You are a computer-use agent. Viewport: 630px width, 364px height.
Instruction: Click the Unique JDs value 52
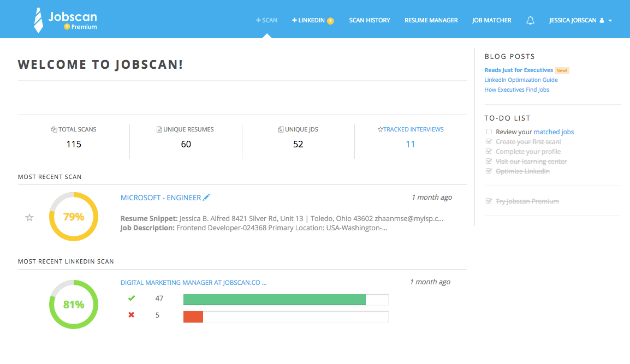[x=298, y=144]
